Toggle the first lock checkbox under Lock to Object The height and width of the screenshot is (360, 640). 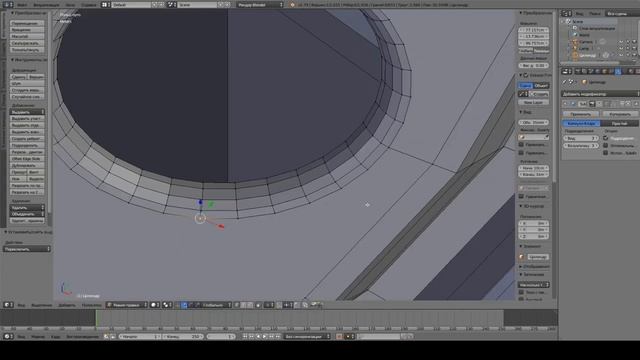pyautogui.click(x=521, y=144)
